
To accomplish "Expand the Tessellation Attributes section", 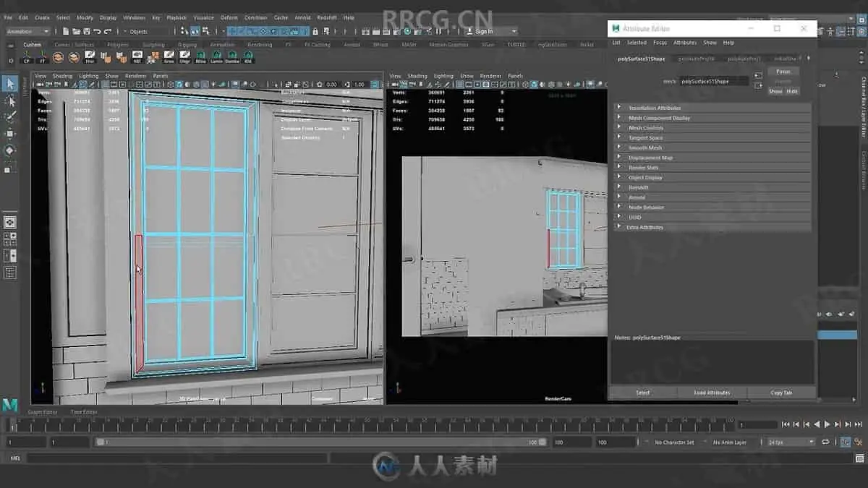I will click(712, 108).
